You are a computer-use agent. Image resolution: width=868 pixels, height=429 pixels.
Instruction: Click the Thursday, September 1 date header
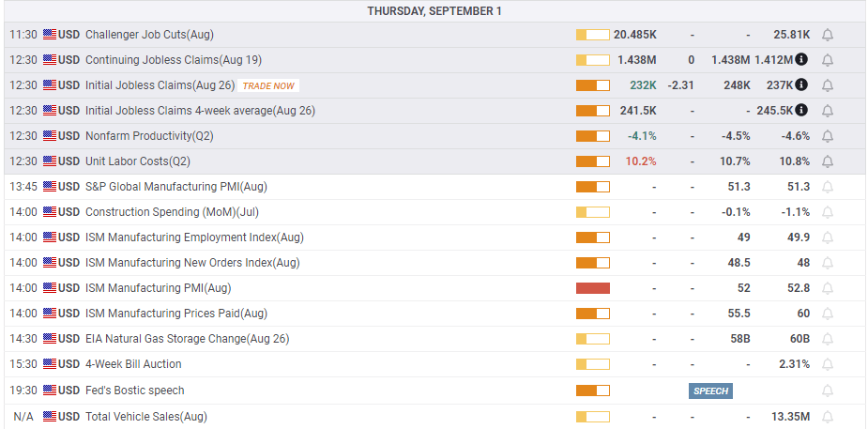tap(434, 11)
